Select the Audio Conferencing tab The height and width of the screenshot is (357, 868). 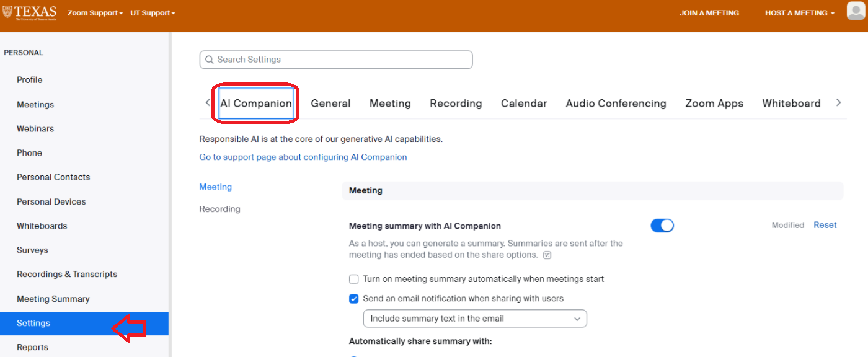[616, 104]
